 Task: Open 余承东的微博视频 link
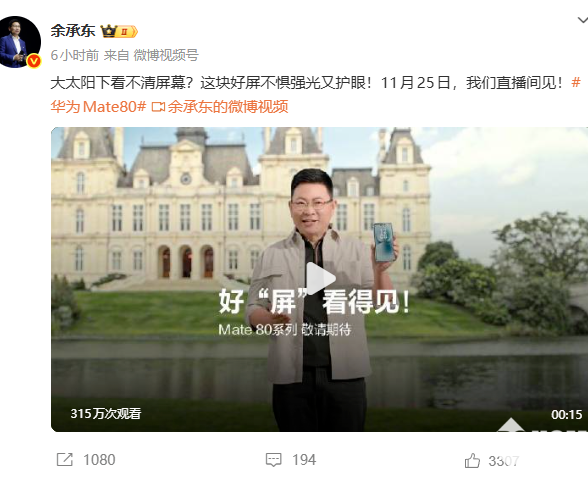click(228, 107)
